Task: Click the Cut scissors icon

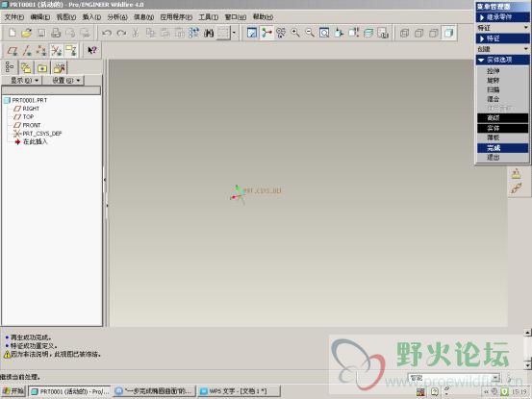Action: 136,33
